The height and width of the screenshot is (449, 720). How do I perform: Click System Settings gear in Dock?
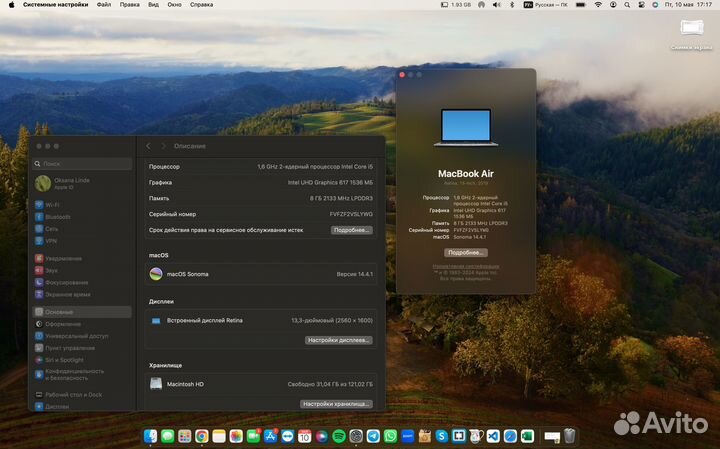pyautogui.click(x=356, y=436)
